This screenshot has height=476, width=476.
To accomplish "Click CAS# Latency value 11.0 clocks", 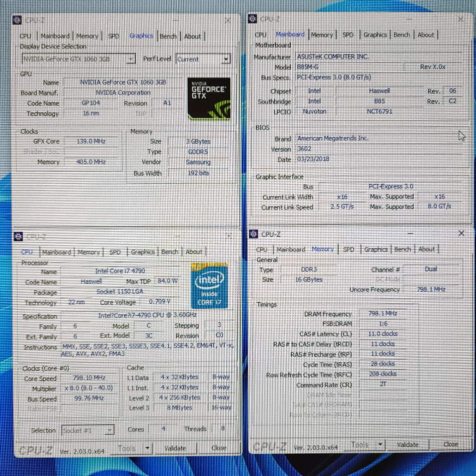I will [x=383, y=334].
